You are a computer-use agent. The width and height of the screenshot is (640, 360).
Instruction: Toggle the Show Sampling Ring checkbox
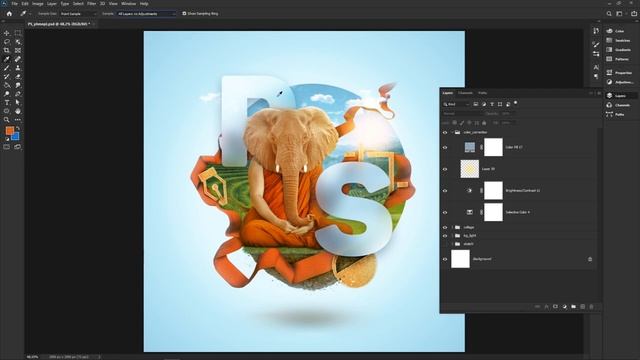(184, 13)
